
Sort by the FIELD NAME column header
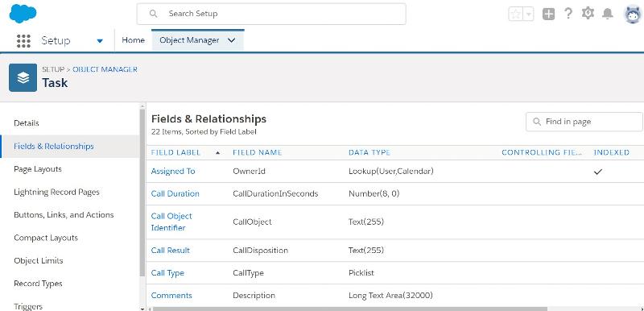click(x=257, y=152)
